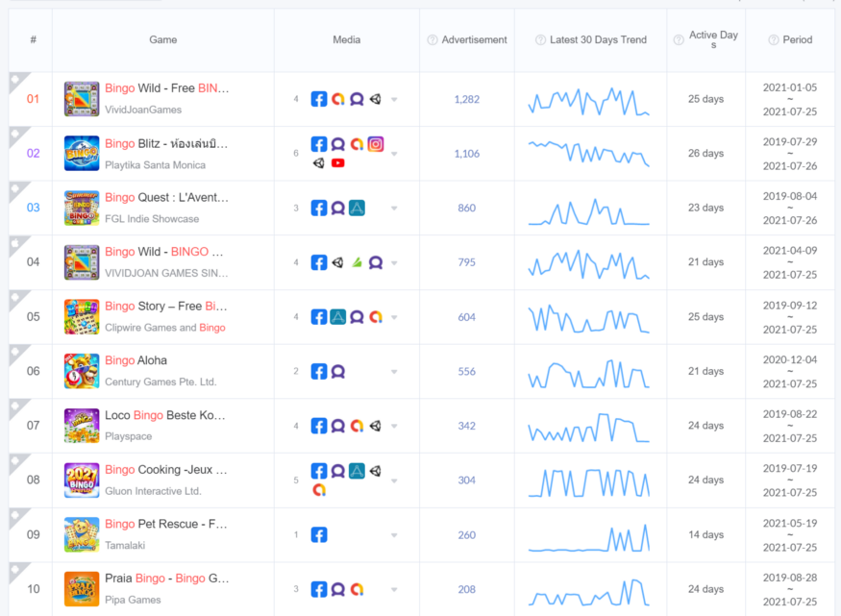Click green arrow media icon in row 04
The image size is (841, 616).
[x=357, y=262]
